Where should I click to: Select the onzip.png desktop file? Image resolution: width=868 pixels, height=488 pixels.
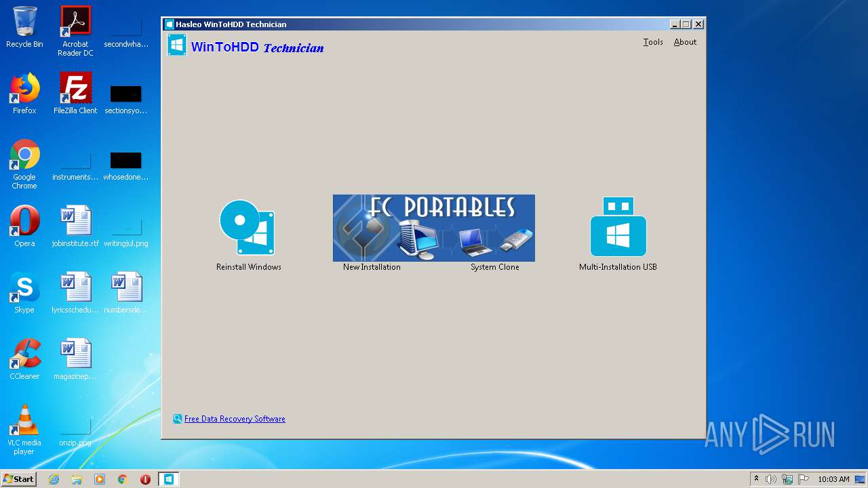(x=75, y=434)
